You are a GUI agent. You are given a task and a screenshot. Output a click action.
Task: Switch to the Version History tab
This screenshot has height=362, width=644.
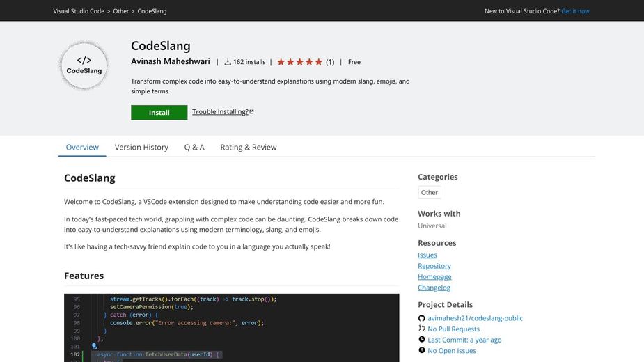(141, 147)
